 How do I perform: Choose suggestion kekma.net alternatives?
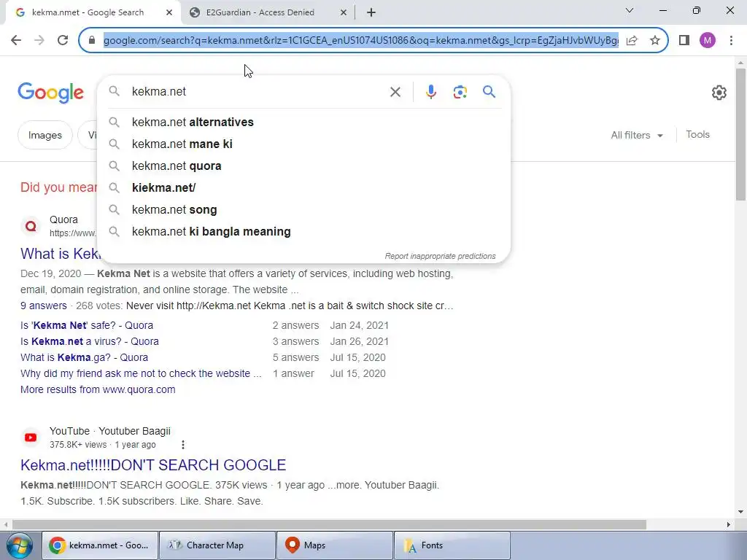(x=304, y=122)
